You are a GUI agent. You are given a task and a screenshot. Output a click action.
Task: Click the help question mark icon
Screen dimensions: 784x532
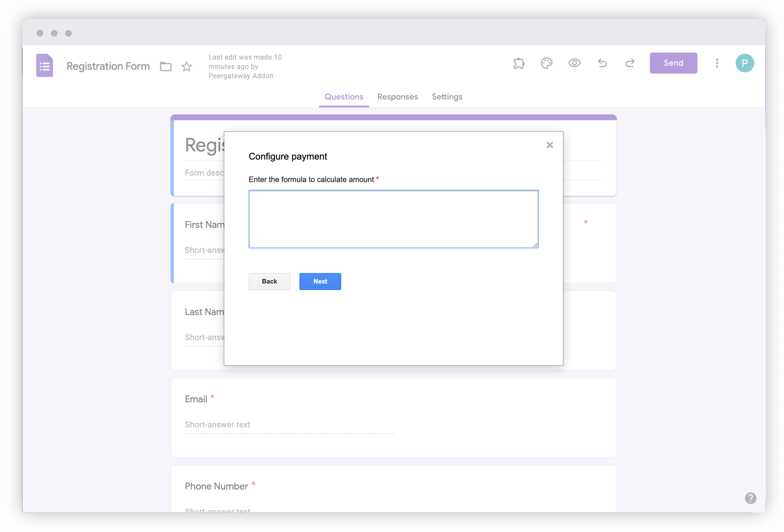(750, 498)
